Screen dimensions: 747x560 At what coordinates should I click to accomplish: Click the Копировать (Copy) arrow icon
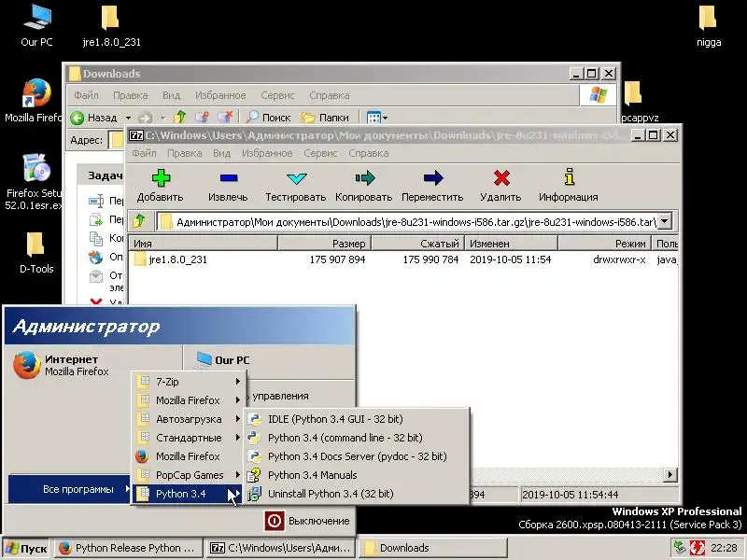click(365, 178)
